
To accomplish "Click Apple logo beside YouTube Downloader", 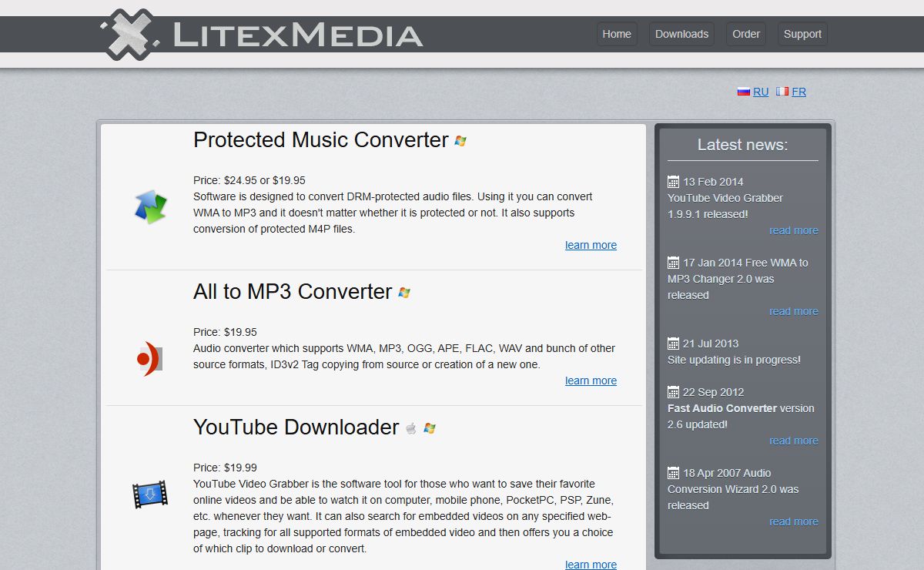I will [411, 428].
